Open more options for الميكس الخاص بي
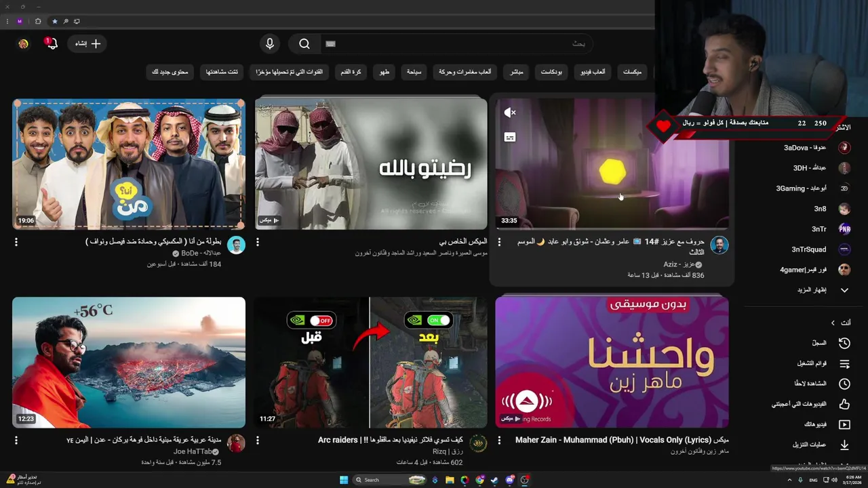The image size is (868, 488). [258, 242]
